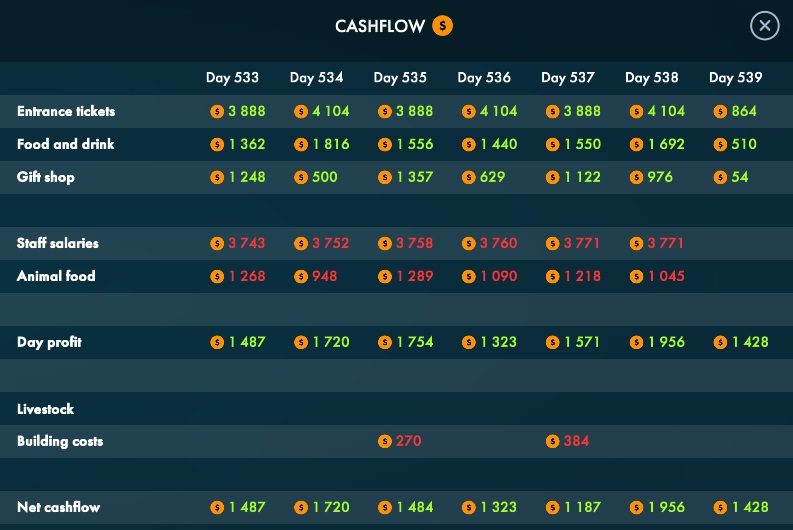793x530 pixels.
Task: Click the coin icon beside the CASHFLOW title
Action: click(x=442, y=26)
